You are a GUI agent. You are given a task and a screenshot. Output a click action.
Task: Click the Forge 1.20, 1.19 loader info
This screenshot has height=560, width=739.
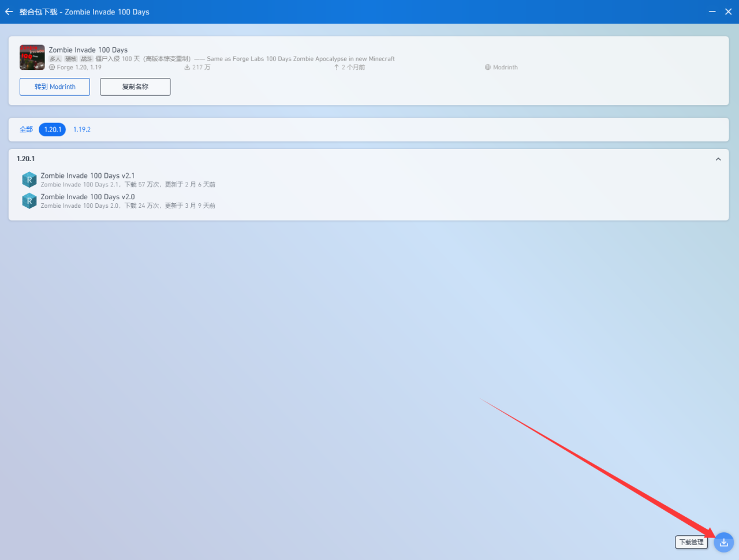pos(75,68)
